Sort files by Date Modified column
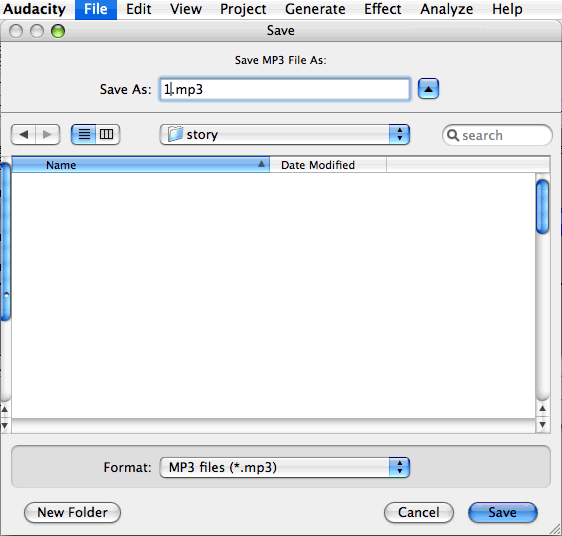 328,165
